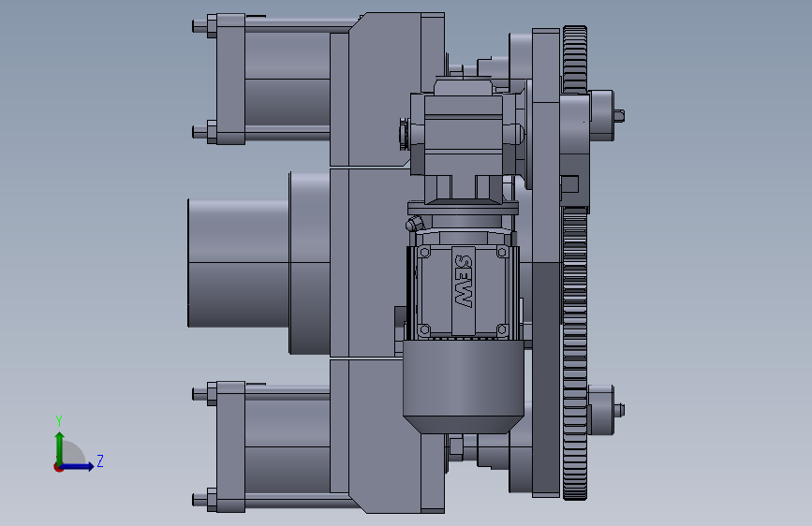812x526 pixels.
Task: Select the large center cylinder on the left
Action: click(238, 263)
